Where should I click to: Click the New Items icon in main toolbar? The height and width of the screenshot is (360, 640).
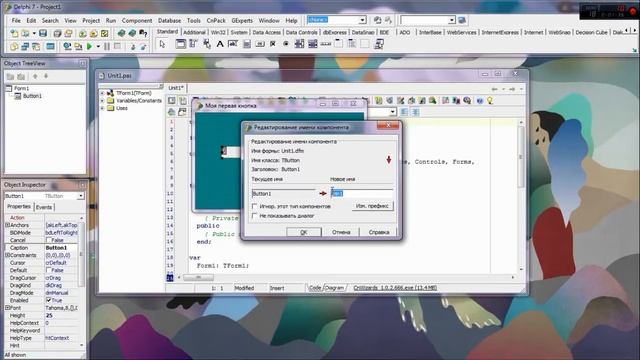14,33
